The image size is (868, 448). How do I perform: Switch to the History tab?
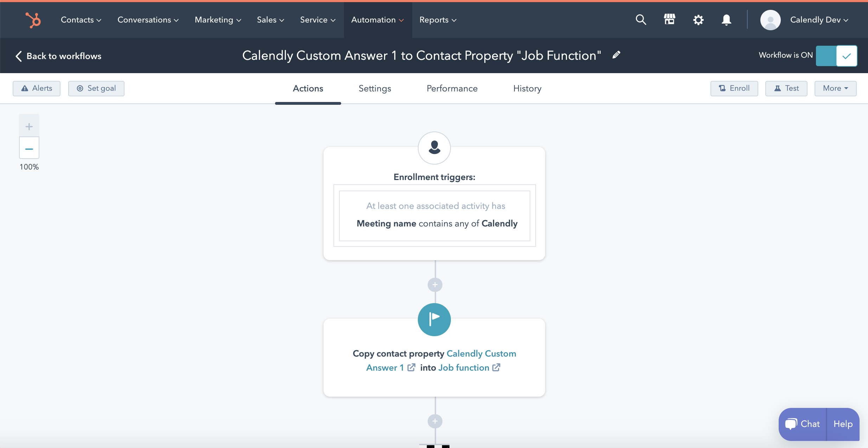[x=527, y=89]
